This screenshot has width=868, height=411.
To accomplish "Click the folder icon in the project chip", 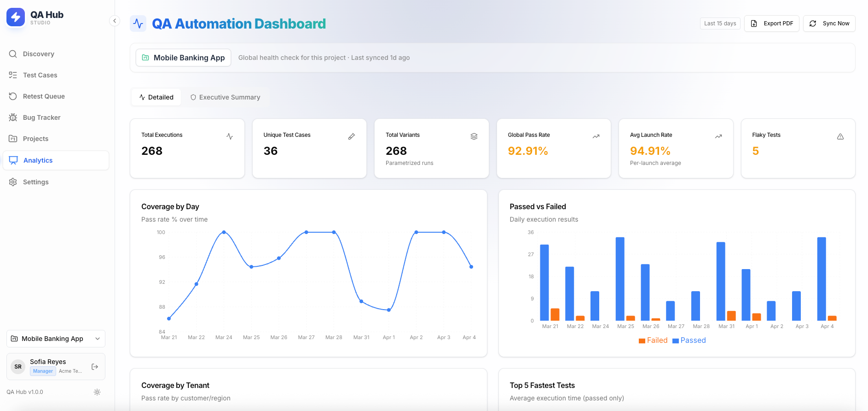I will pos(145,58).
